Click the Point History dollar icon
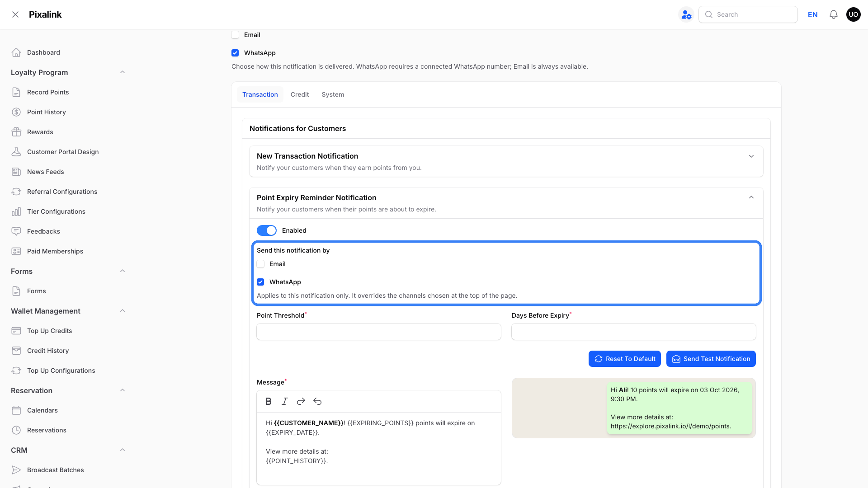868x488 pixels. tap(16, 112)
